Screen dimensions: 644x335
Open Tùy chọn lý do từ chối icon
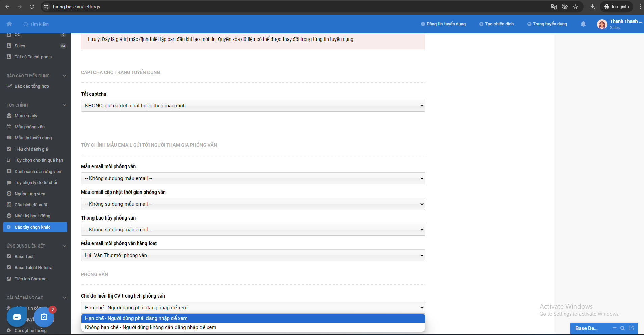9,182
